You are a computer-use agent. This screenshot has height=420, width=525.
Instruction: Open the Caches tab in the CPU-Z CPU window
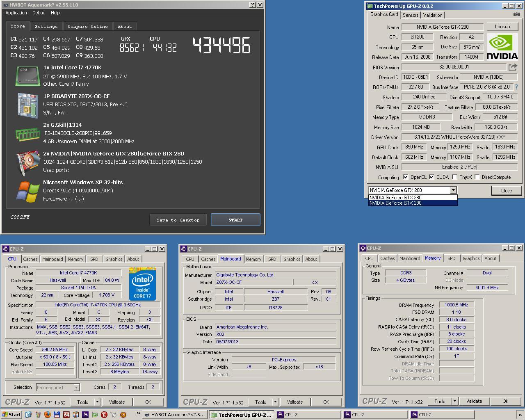click(x=30, y=259)
